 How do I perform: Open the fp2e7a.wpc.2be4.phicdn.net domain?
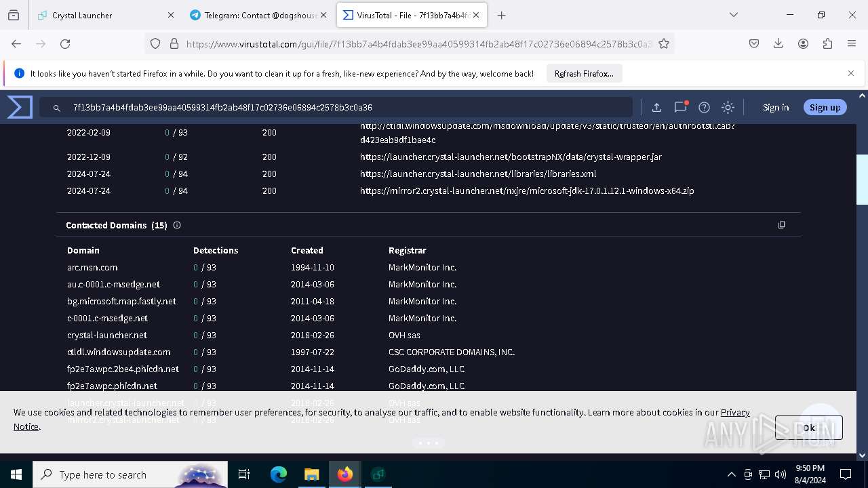pyautogui.click(x=123, y=369)
